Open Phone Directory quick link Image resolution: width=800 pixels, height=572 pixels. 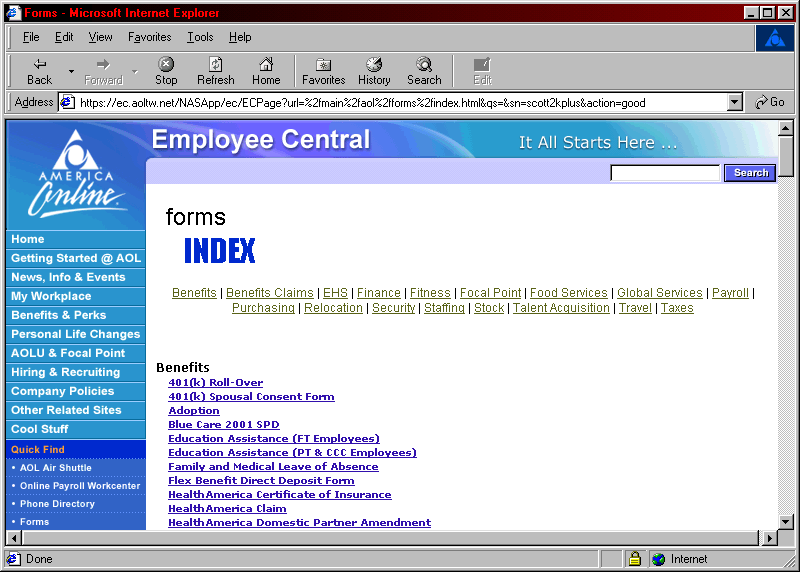tap(57, 504)
